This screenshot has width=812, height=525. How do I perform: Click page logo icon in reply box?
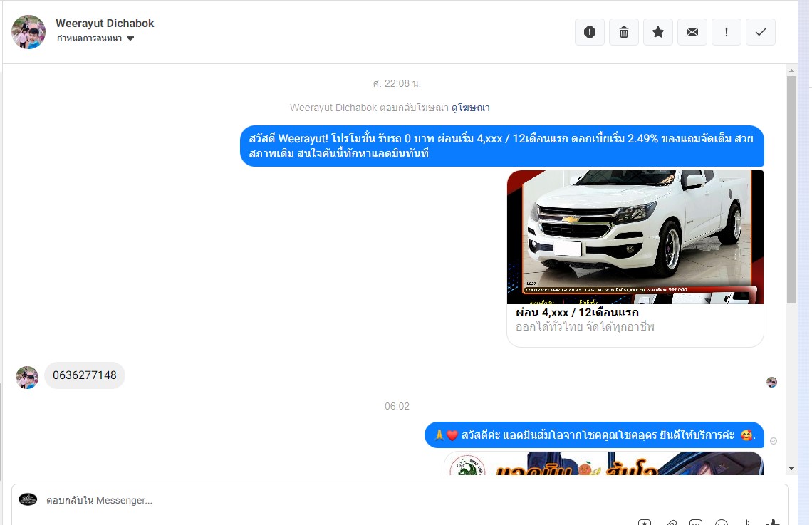tap(28, 499)
